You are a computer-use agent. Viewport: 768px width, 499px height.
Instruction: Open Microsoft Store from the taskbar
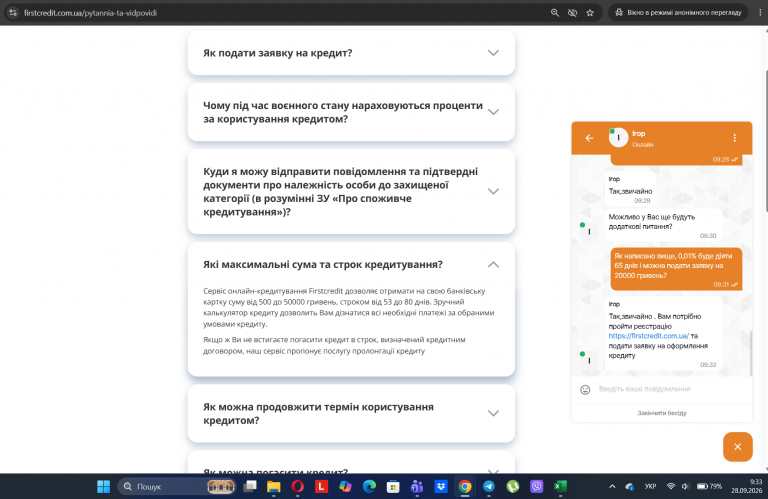click(393, 486)
